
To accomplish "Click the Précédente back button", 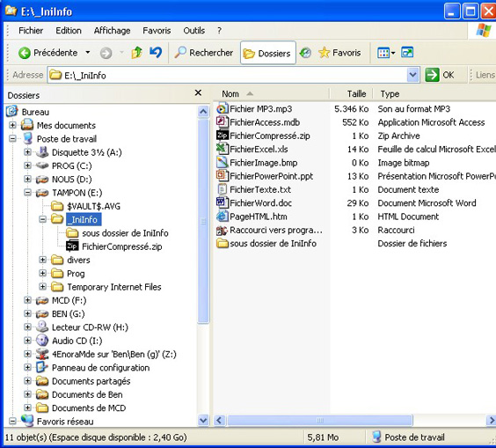I will (x=47, y=53).
